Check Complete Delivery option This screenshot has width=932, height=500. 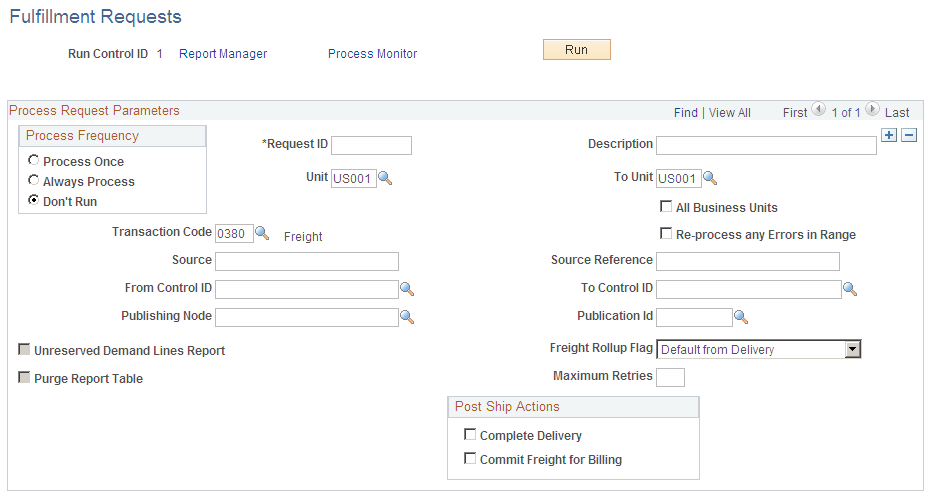point(470,435)
